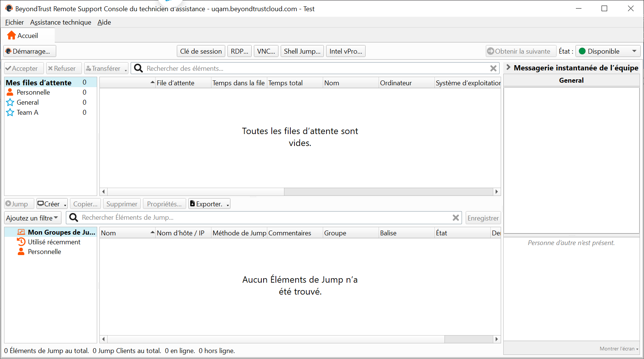This screenshot has width=644, height=359.
Task: Open the Assistance technique menu
Action: click(60, 22)
